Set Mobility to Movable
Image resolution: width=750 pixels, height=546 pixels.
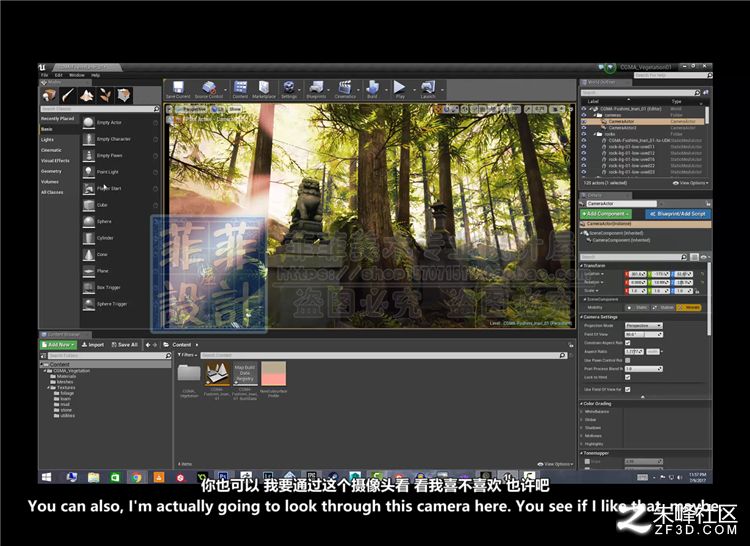tap(689, 307)
